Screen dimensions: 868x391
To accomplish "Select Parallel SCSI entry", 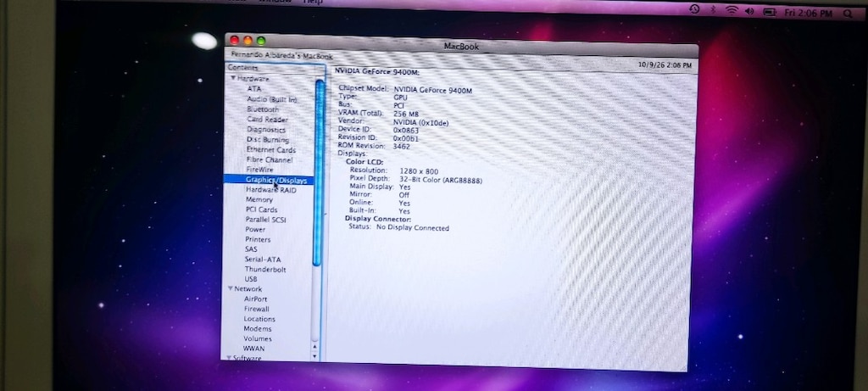I will pos(265,220).
